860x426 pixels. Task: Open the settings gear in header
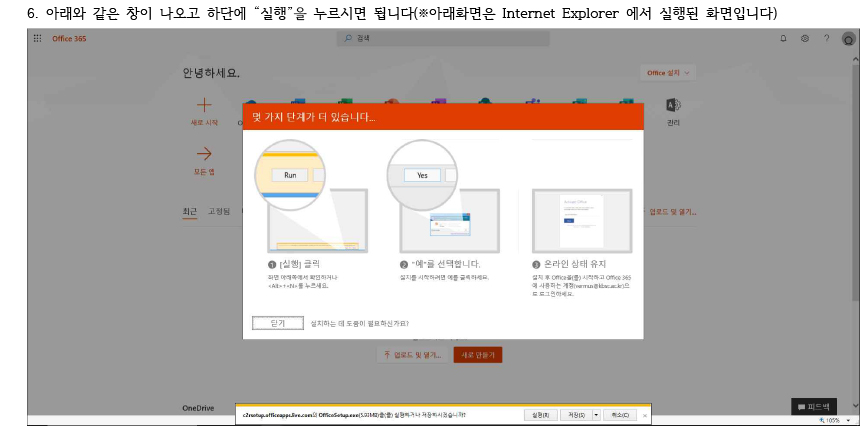[x=805, y=38]
